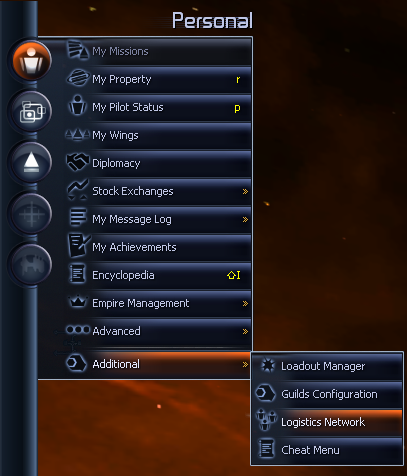Image resolution: width=407 pixels, height=476 pixels.
Task: Select Encyclopedia from the Personal menu
Action: (x=158, y=275)
